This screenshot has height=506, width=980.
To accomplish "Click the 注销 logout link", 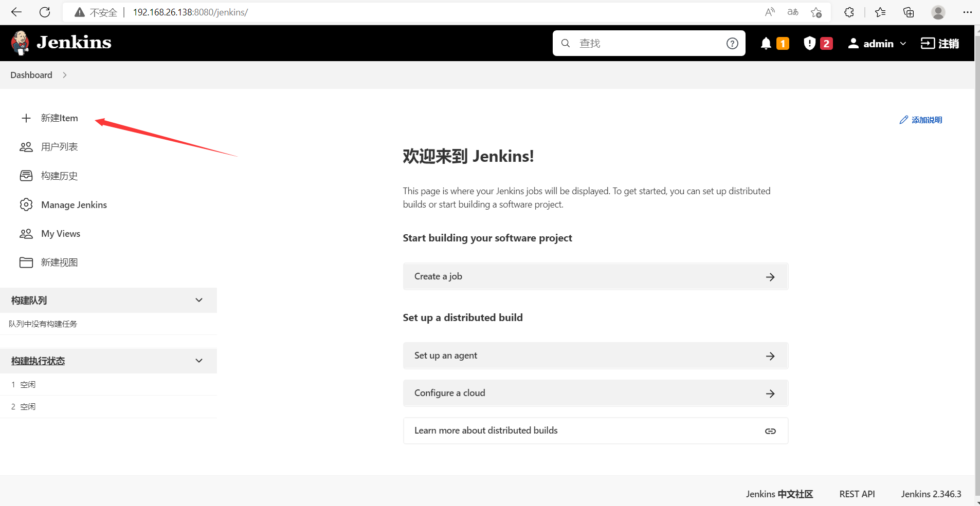I will point(949,44).
